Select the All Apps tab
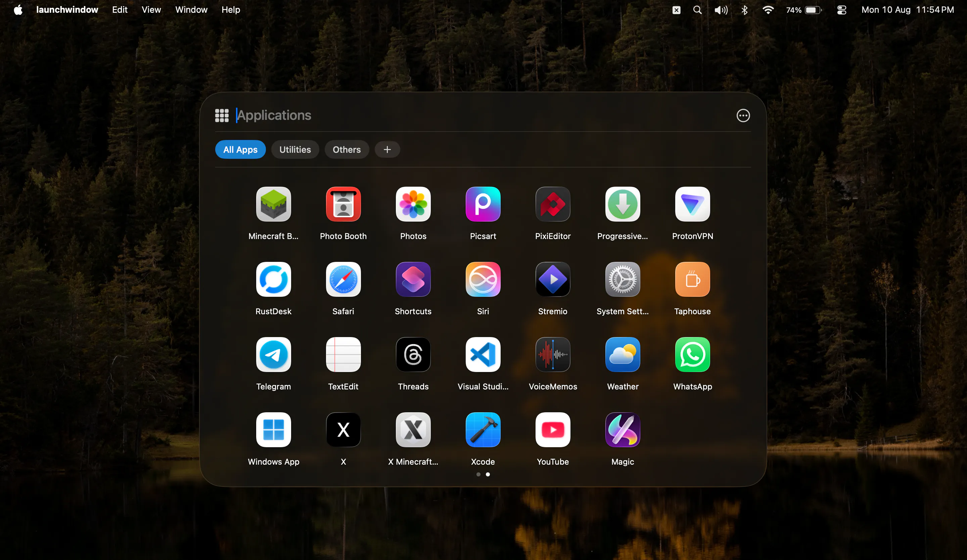967x560 pixels. click(240, 150)
